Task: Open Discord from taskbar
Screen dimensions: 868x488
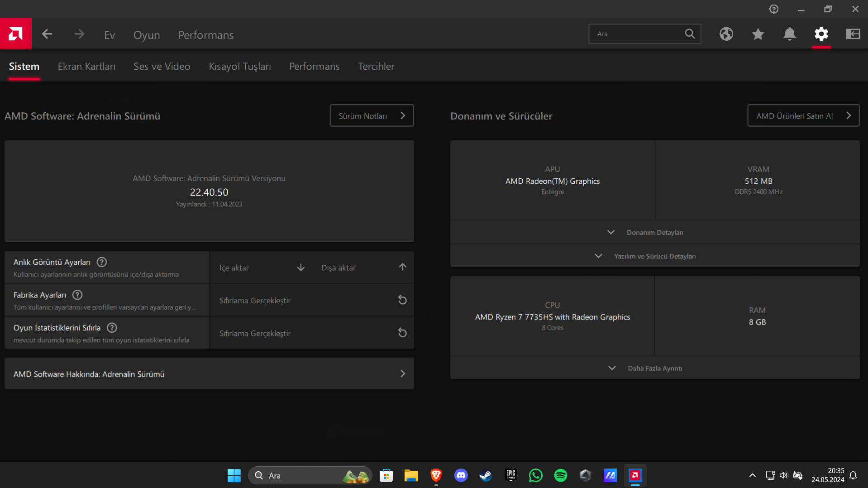Action: [461, 475]
